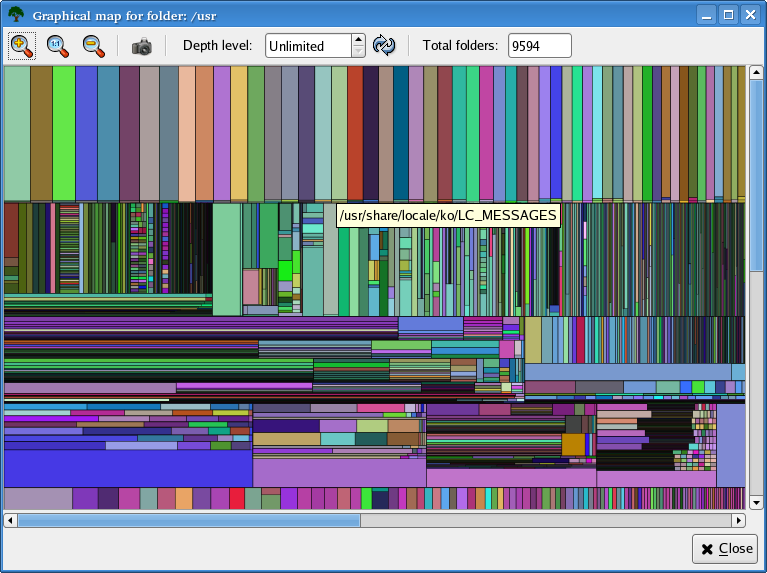The width and height of the screenshot is (767, 573).
Task: Close the dialog with the Close button
Action: pos(725,549)
